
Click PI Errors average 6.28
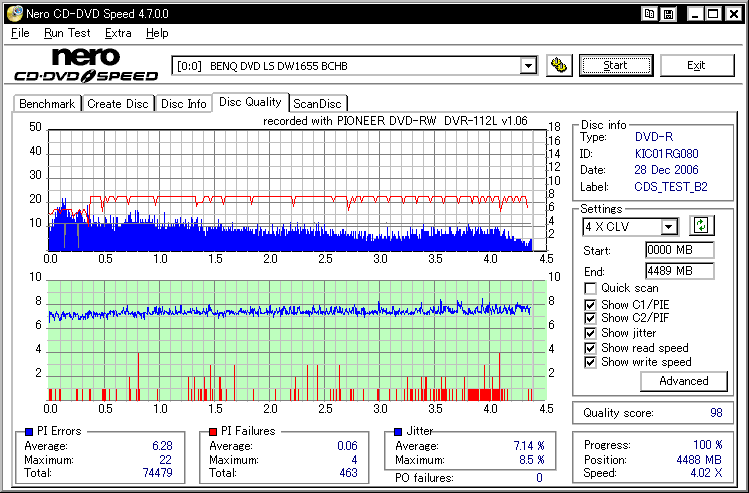coord(162,446)
